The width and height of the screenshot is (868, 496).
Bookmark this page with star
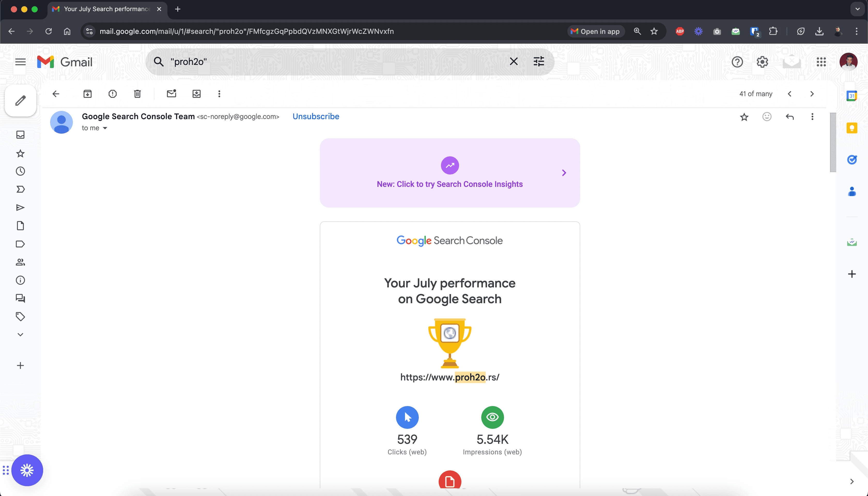coord(654,31)
